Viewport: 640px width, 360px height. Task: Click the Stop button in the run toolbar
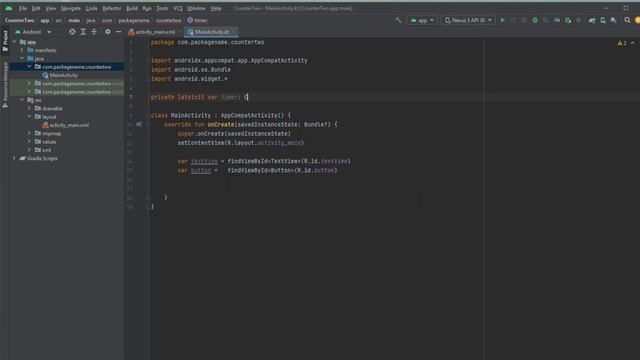[x=578, y=20]
